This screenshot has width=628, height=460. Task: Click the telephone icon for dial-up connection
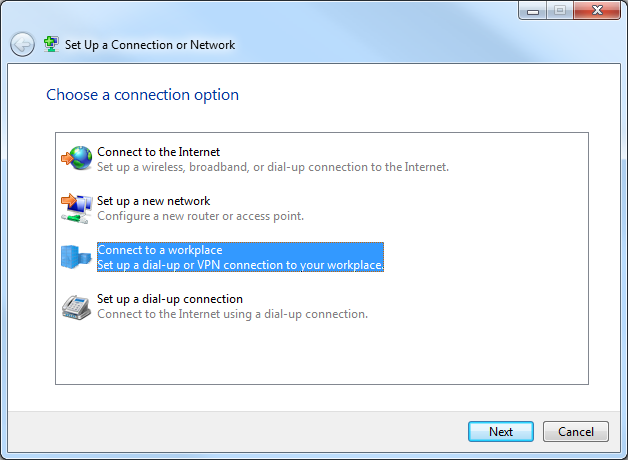(76, 307)
